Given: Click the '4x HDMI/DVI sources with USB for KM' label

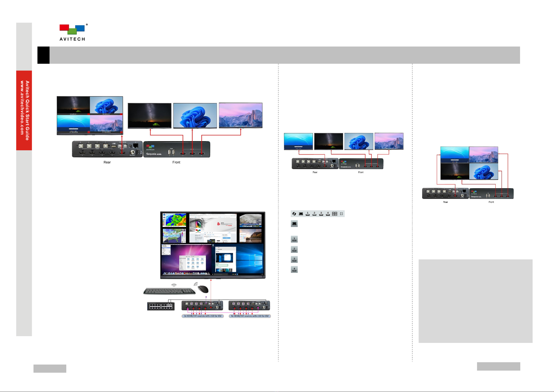Looking at the screenshot, I should pos(250,316).
